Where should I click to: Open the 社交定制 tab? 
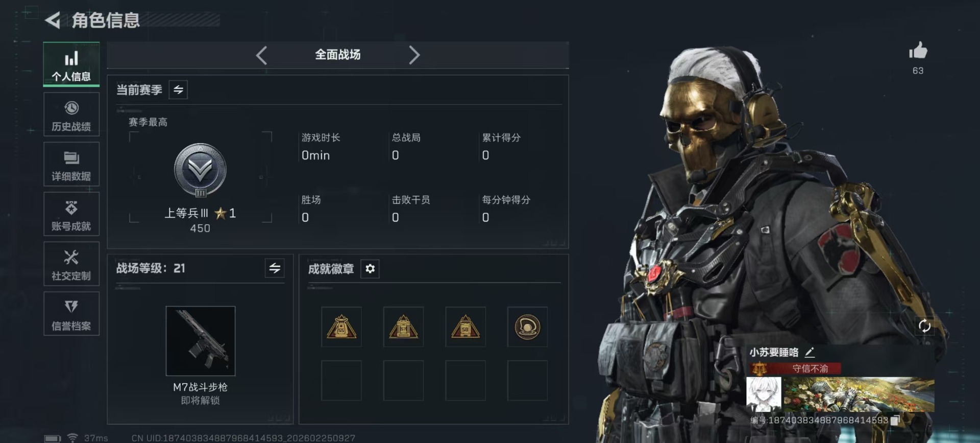pyautogui.click(x=71, y=264)
